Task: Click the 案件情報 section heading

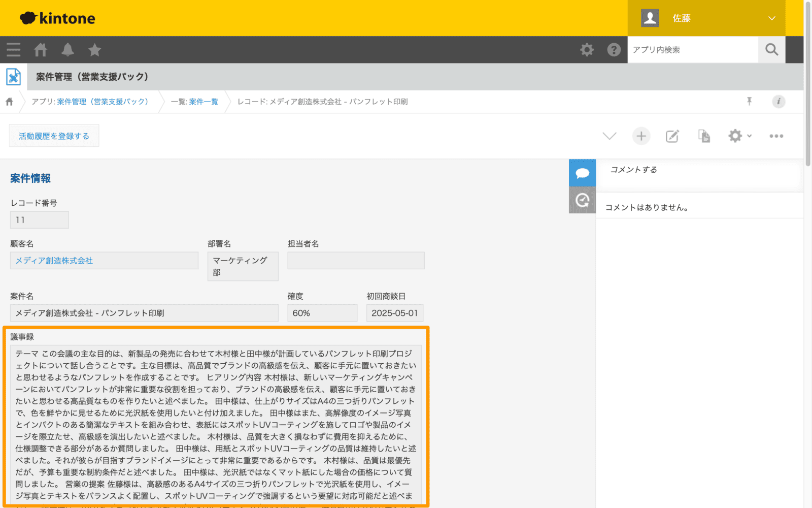Action: coord(30,178)
